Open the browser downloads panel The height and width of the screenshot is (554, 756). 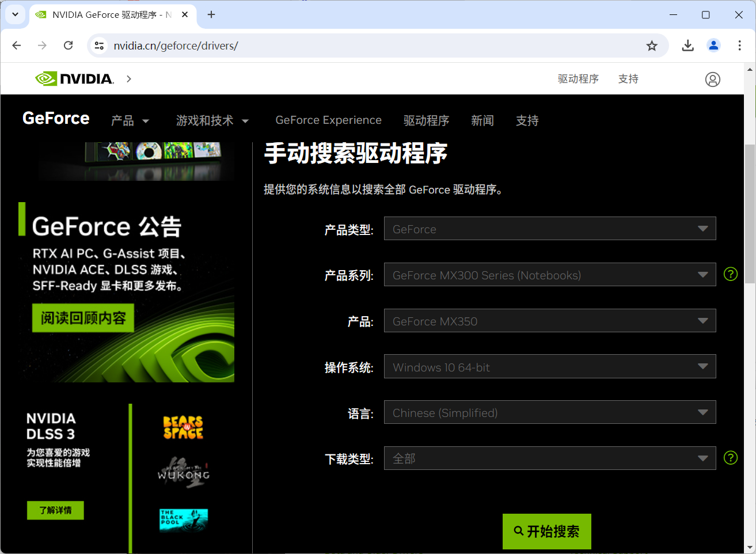pyautogui.click(x=687, y=45)
